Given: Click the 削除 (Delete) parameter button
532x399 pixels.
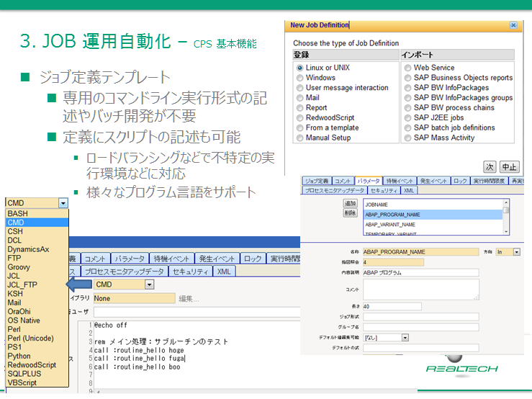Looking at the screenshot, I should click(x=350, y=213).
